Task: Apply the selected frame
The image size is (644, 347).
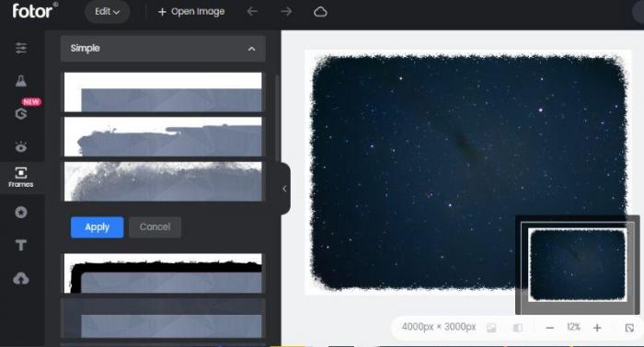Action: click(x=97, y=227)
